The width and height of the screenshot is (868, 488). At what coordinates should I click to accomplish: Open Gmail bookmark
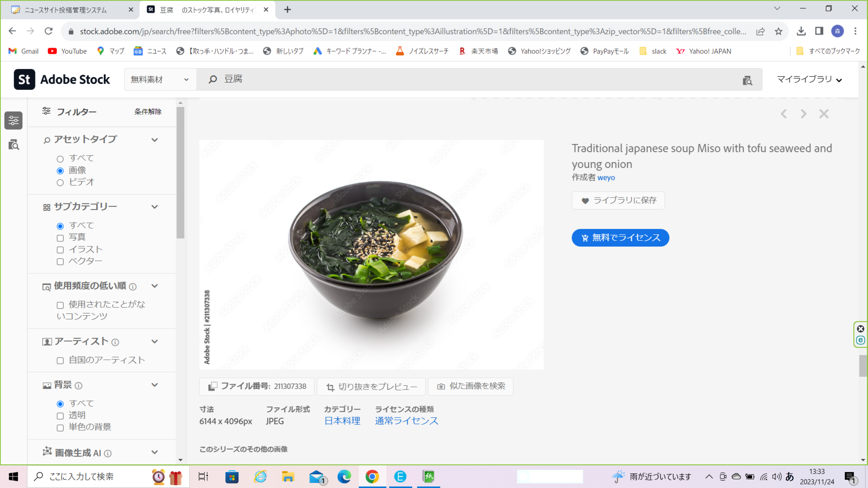24,51
